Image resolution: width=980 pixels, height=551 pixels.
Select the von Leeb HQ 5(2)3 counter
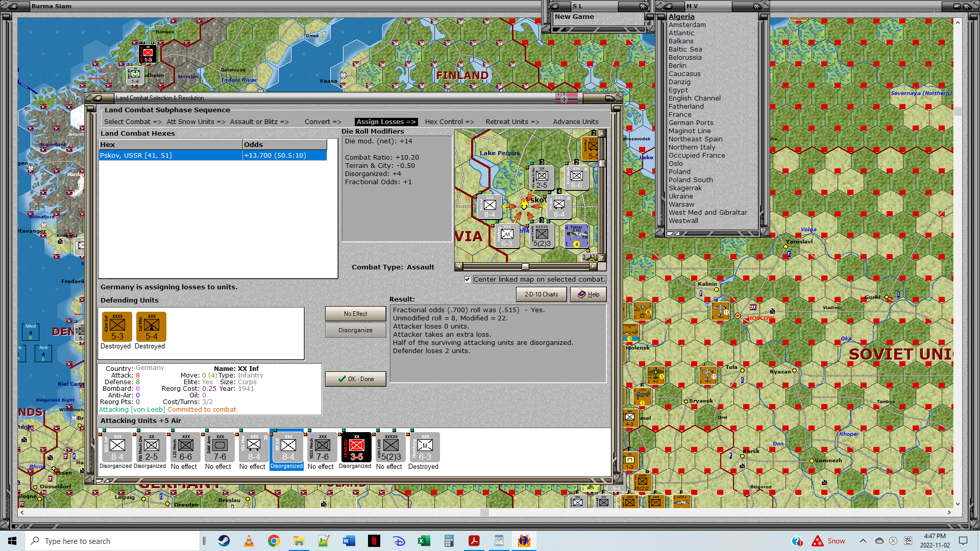(390, 447)
